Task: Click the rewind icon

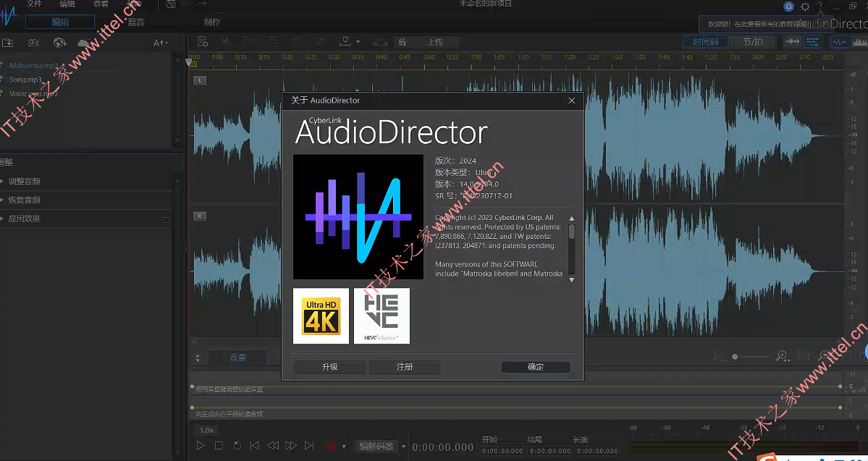Action: point(273,446)
